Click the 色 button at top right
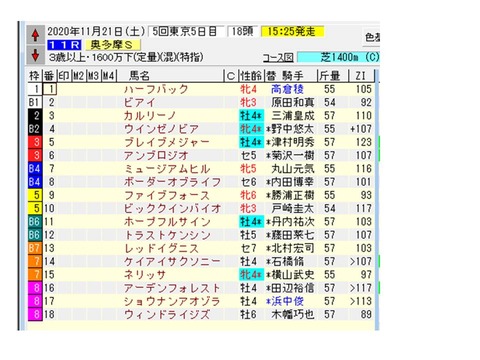Image resolution: width=480 pixels, height=360 pixels. tap(372, 37)
